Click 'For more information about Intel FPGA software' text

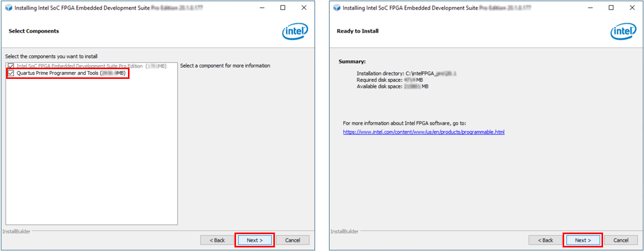pyautogui.click(x=404, y=123)
